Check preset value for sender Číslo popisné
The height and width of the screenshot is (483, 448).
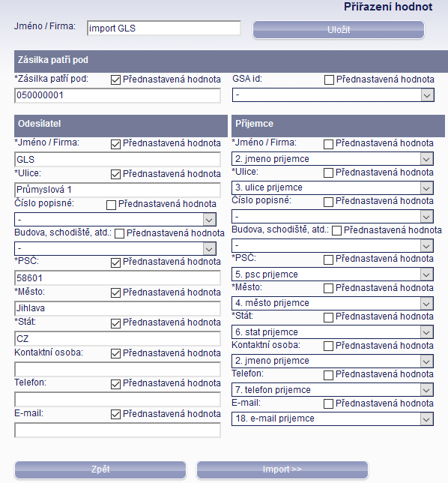[x=111, y=205]
